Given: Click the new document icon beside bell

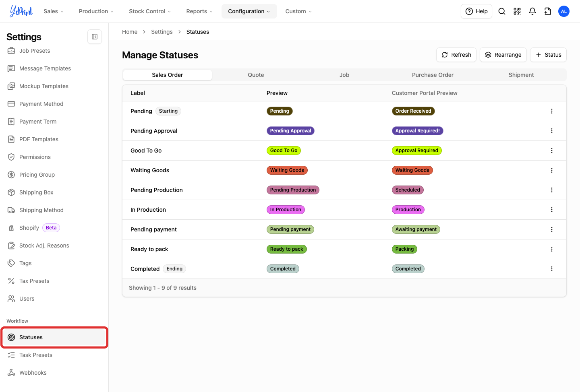Looking at the screenshot, I should pyautogui.click(x=548, y=11).
